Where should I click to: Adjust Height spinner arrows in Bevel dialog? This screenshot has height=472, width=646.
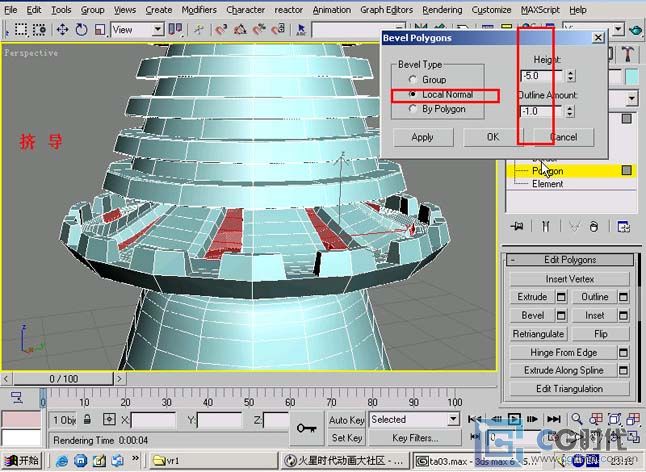pyautogui.click(x=570, y=75)
